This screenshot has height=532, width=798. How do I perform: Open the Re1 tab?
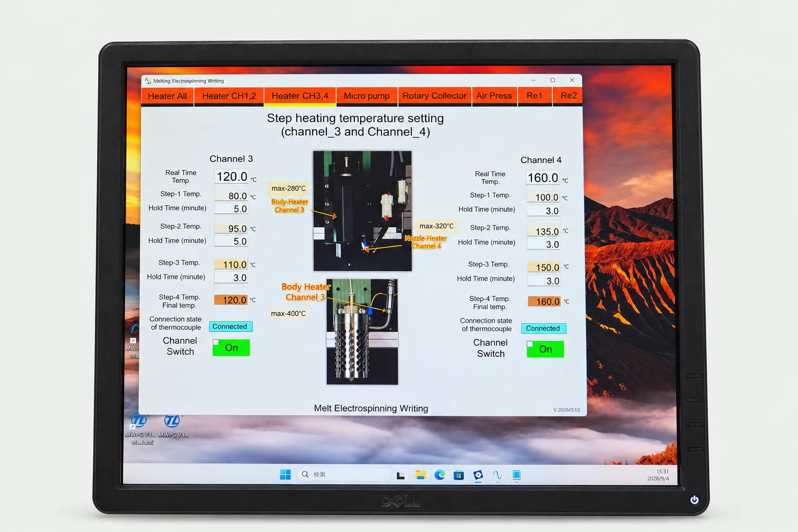pyautogui.click(x=535, y=96)
